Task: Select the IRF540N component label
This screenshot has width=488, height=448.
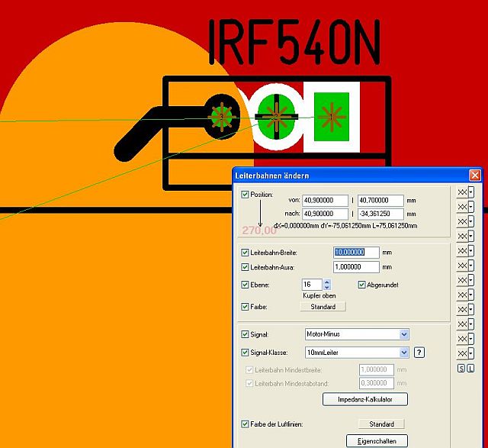Action: 294,42
